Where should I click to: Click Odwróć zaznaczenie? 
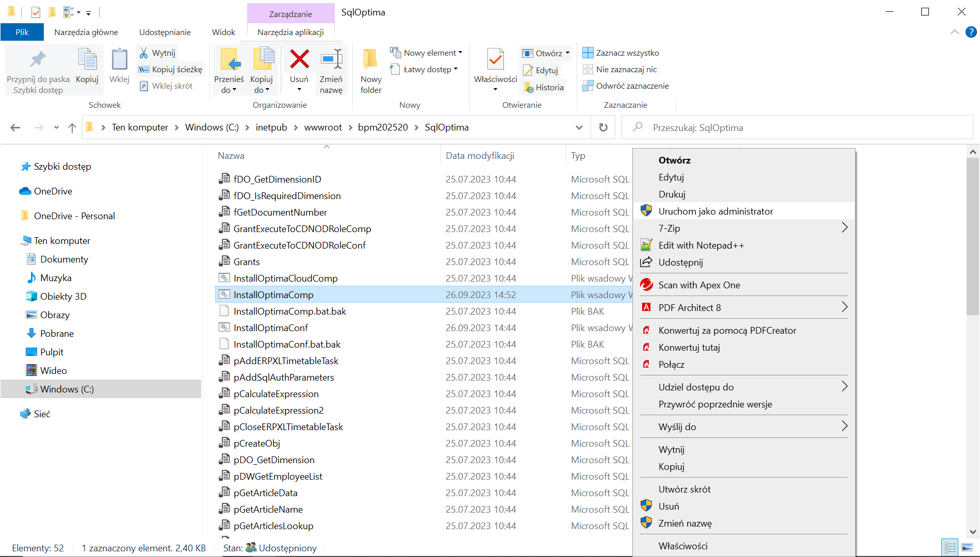[x=626, y=86]
